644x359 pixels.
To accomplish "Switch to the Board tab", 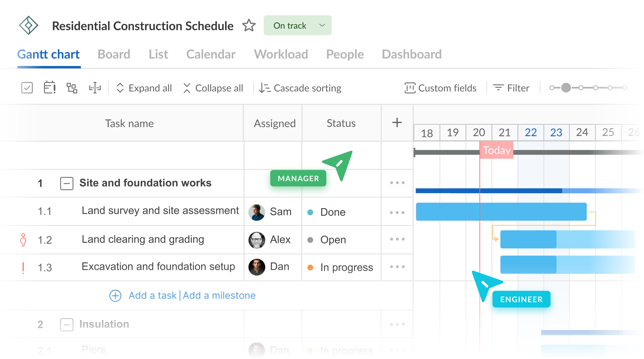I will coord(114,54).
